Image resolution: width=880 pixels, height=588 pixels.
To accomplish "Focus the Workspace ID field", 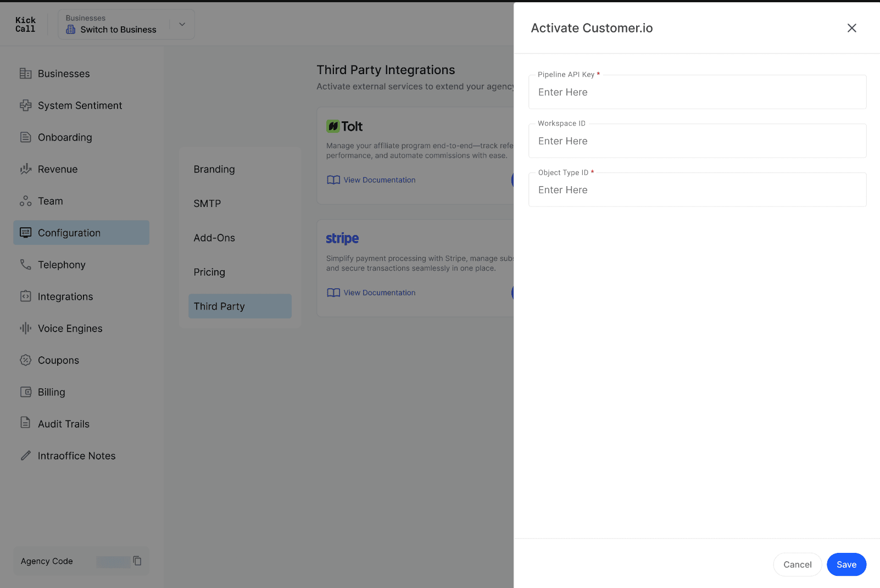I will pos(698,141).
